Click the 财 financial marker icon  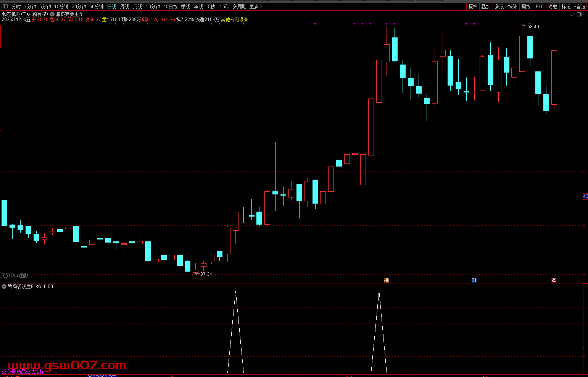[x=474, y=280]
